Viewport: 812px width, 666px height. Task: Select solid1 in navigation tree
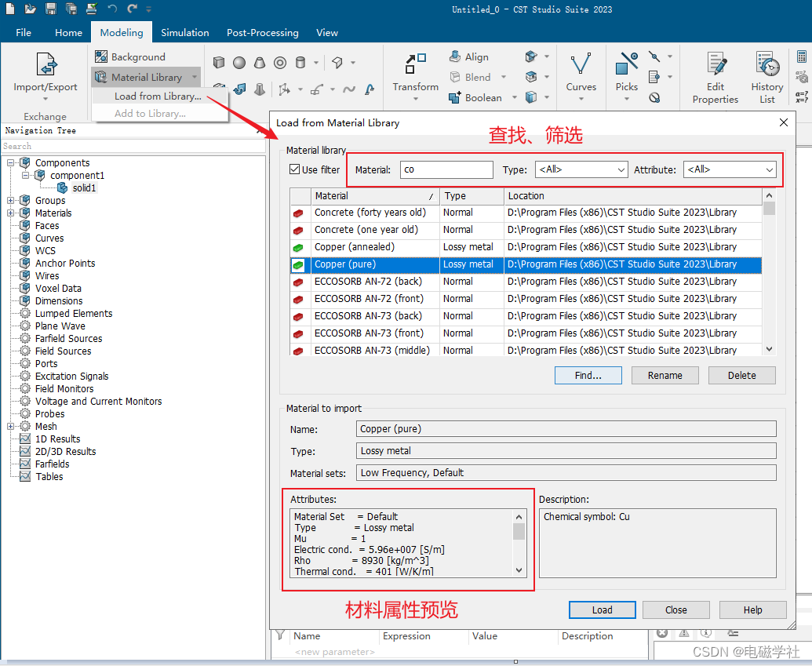click(84, 188)
